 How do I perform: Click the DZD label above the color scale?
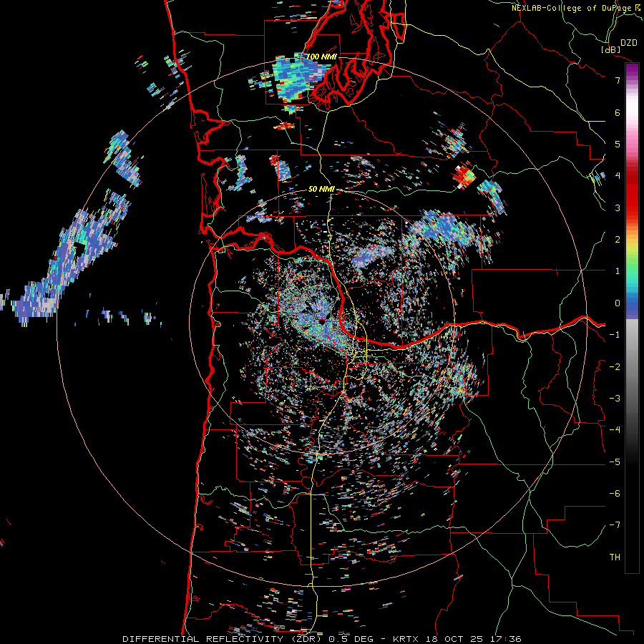pos(628,43)
